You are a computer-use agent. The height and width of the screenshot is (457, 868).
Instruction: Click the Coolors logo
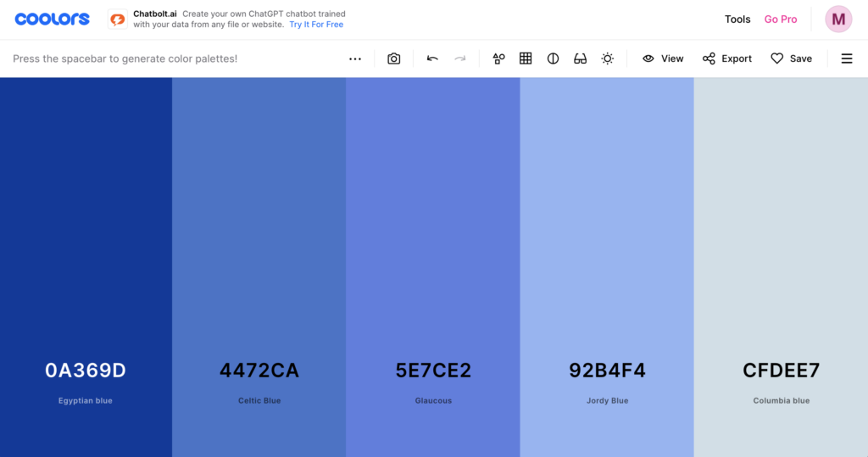tap(52, 20)
